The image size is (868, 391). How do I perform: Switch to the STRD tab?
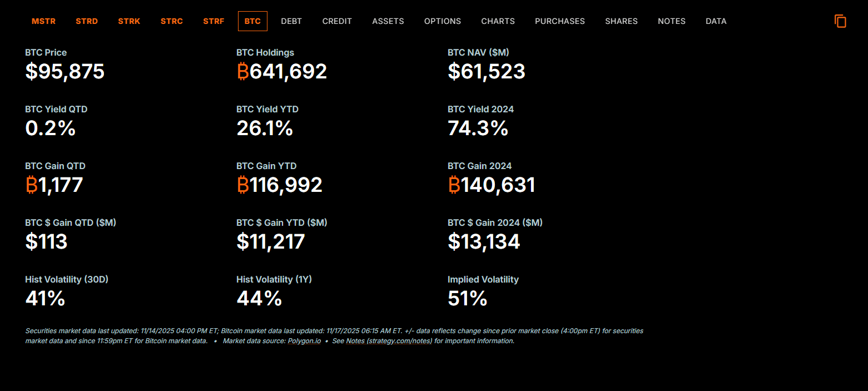pos(87,21)
